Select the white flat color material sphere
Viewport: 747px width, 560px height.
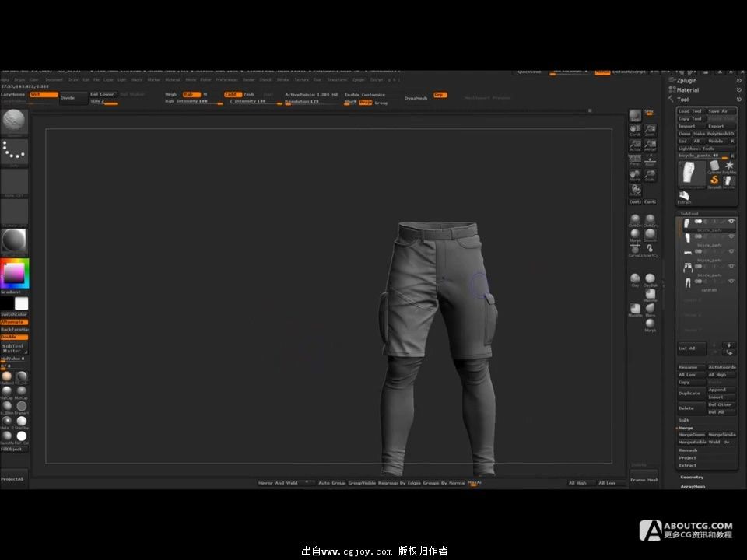[22, 436]
